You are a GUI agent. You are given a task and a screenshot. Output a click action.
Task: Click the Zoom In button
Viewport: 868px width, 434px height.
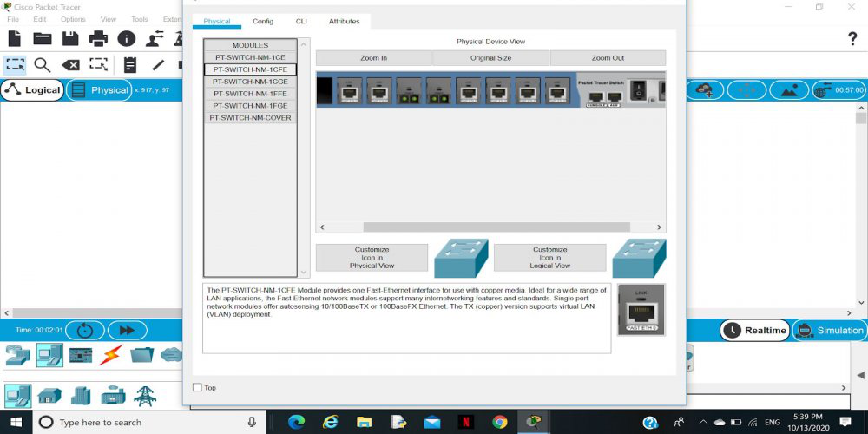click(x=373, y=58)
